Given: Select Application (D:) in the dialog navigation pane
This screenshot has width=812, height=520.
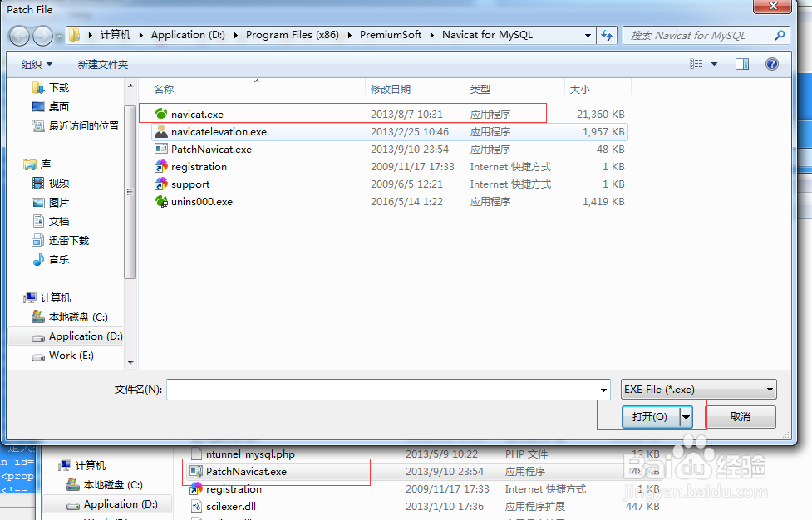Looking at the screenshot, I should click(x=86, y=336).
